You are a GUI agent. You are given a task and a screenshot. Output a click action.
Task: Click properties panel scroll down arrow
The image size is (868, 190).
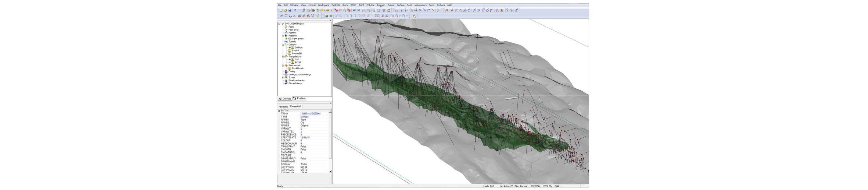330,171
